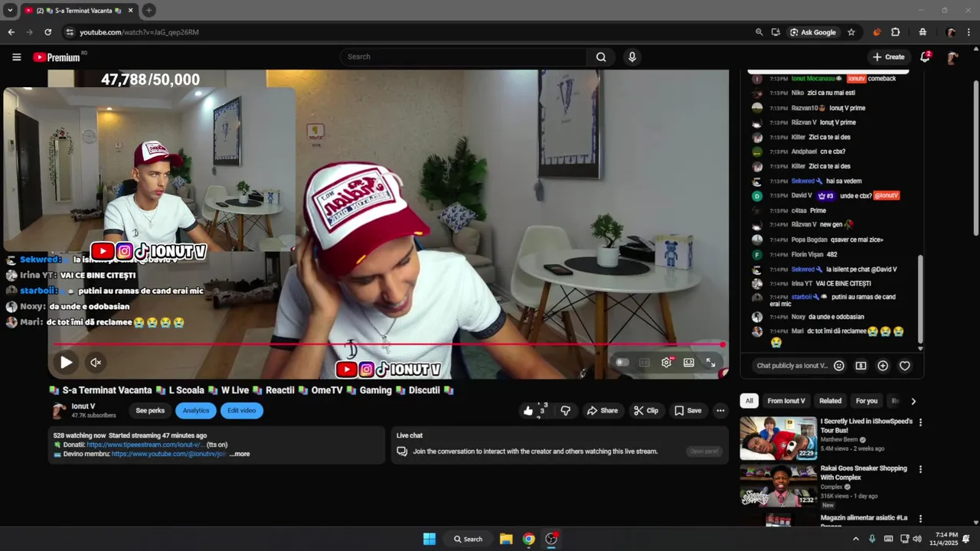Save the video to a playlist

coord(688,411)
